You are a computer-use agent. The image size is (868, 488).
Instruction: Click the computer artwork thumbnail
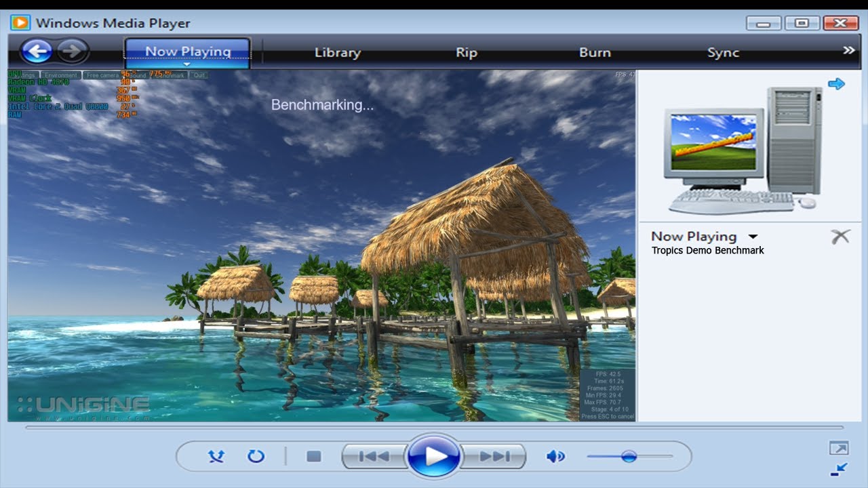pos(743,150)
